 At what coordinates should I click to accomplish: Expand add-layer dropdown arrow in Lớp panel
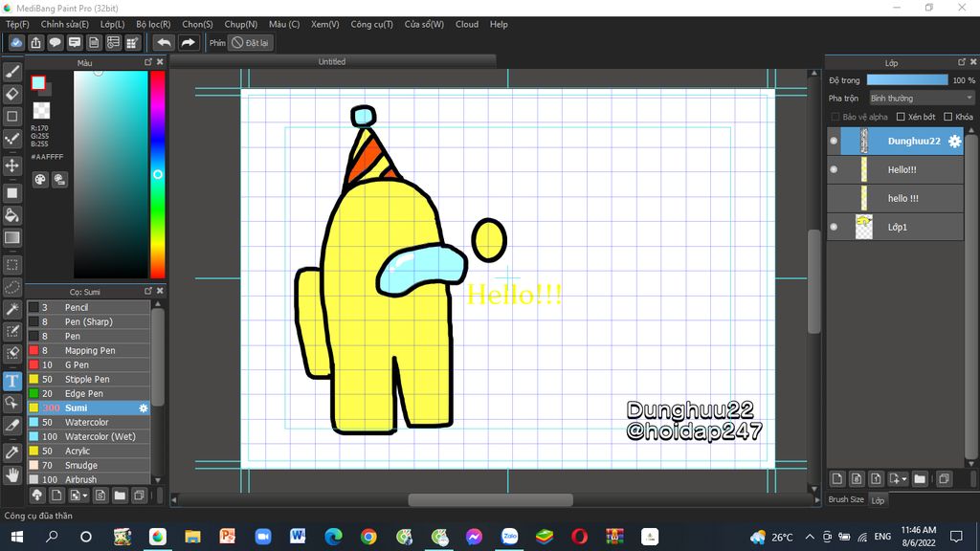[x=904, y=479]
